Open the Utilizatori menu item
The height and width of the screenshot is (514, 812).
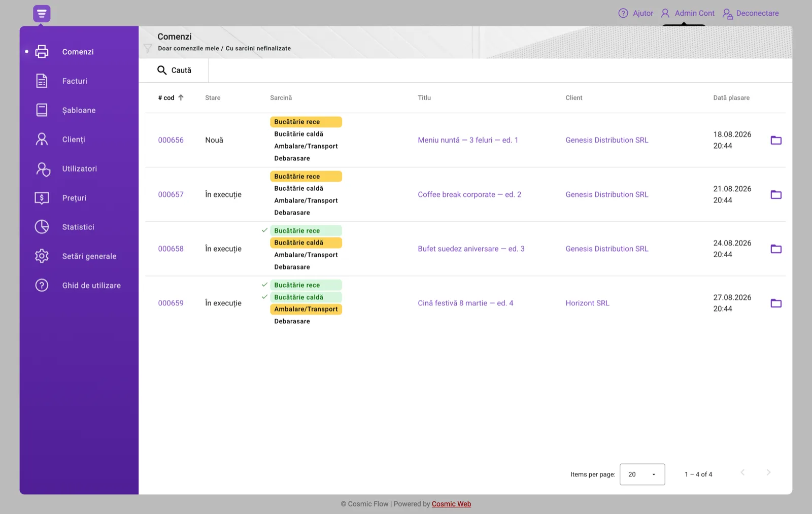coord(79,168)
